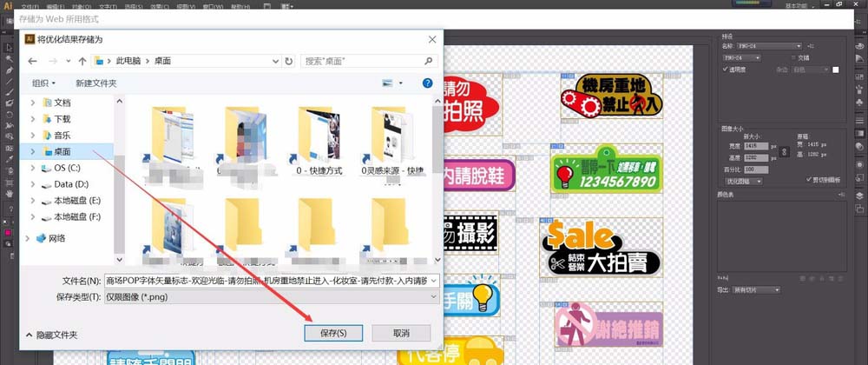Open the 组织 organize menu
Image resolution: width=868 pixels, height=365 pixels.
tap(43, 83)
